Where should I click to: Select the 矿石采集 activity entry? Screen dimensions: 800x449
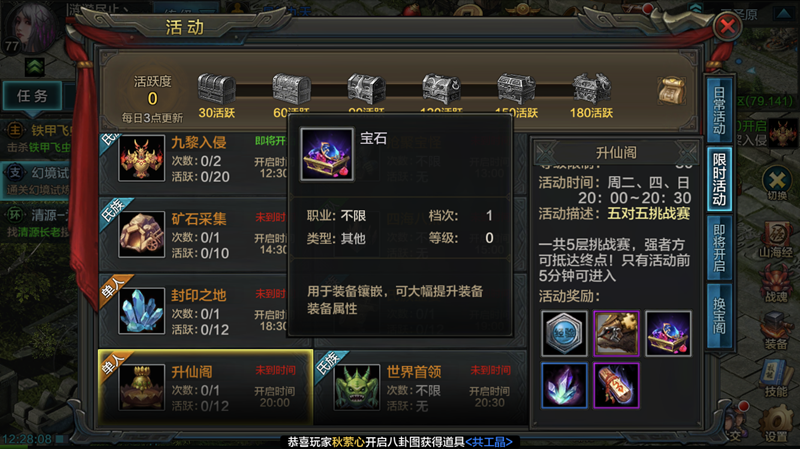tap(193, 235)
